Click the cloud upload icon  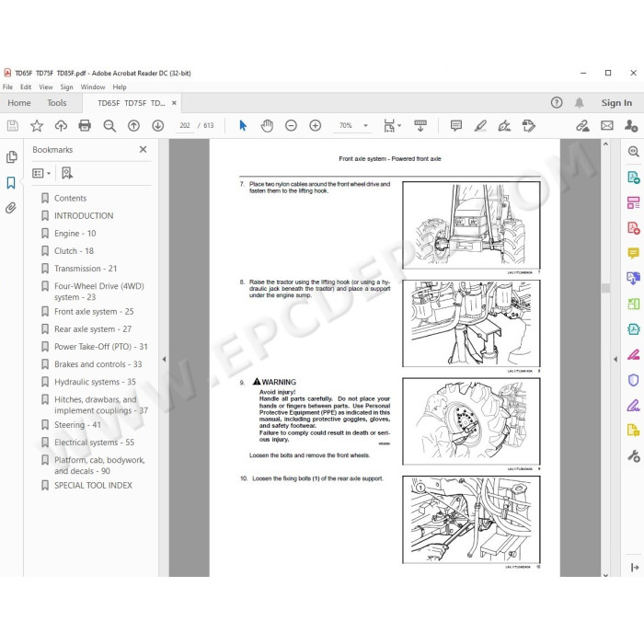point(61,126)
